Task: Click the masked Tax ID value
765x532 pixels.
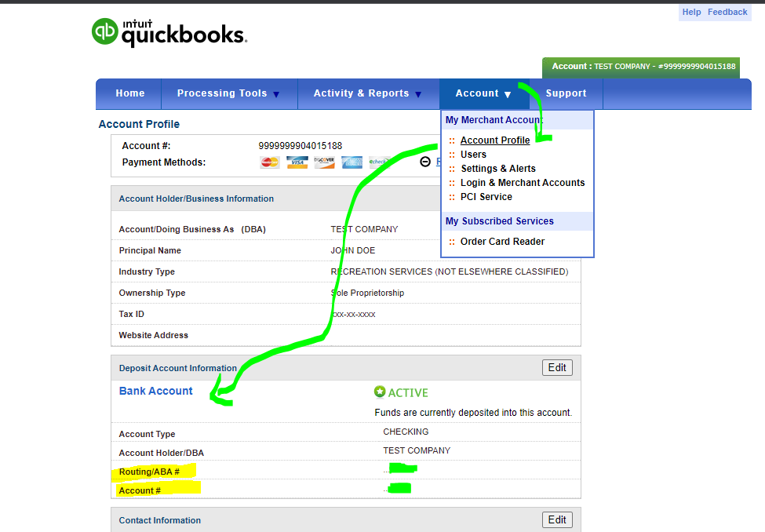Action: 354,315
